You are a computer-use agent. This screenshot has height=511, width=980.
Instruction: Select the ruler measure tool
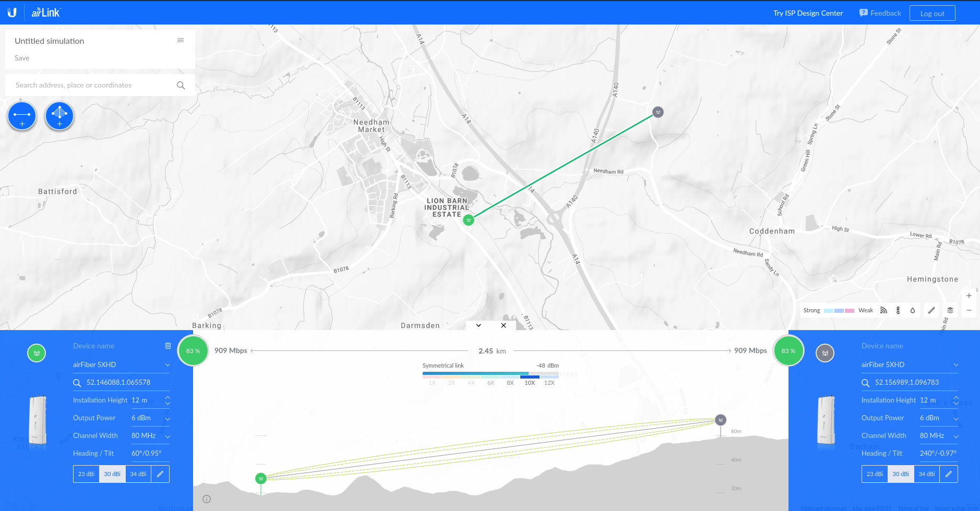pyautogui.click(x=931, y=310)
